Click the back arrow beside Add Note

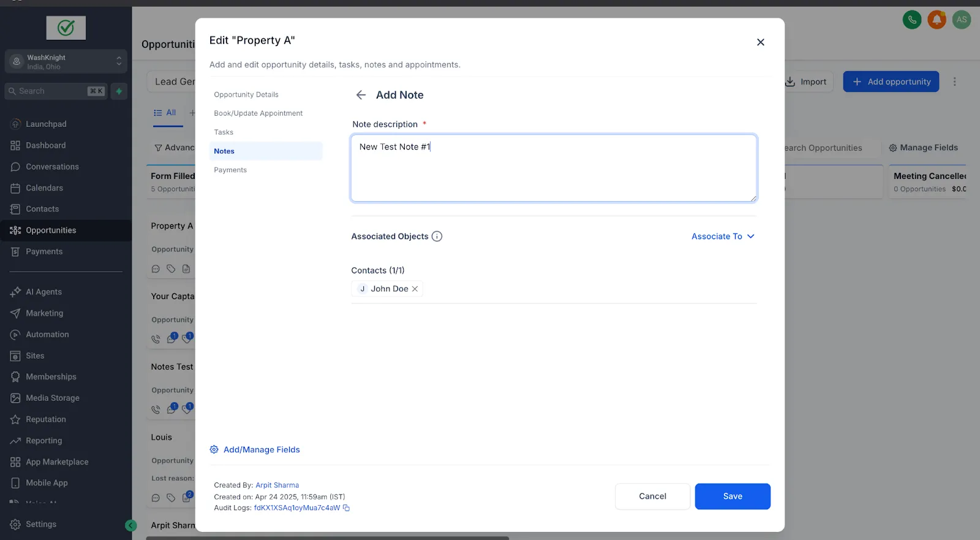pyautogui.click(x=361, y=95)
